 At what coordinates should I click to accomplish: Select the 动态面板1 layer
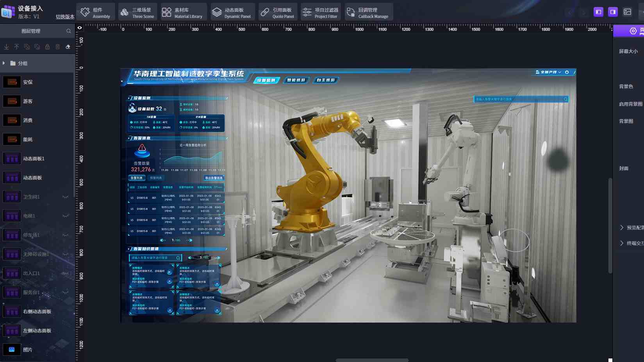click(34, 159)
